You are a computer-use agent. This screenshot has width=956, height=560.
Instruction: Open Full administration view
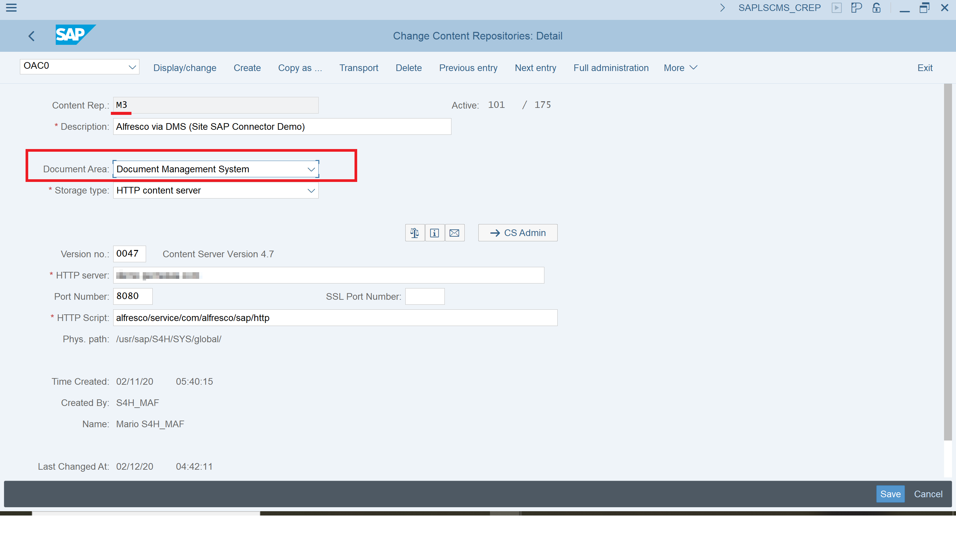(611, 67)
